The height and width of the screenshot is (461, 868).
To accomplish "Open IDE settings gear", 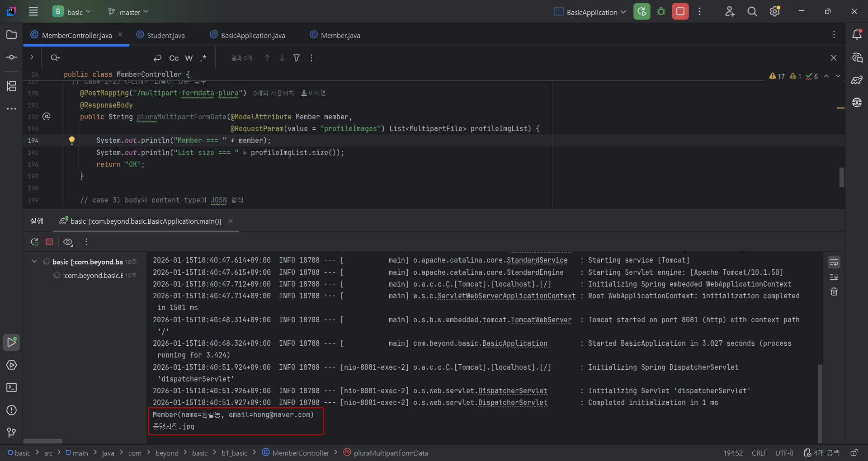I will (x=775, y=12).
